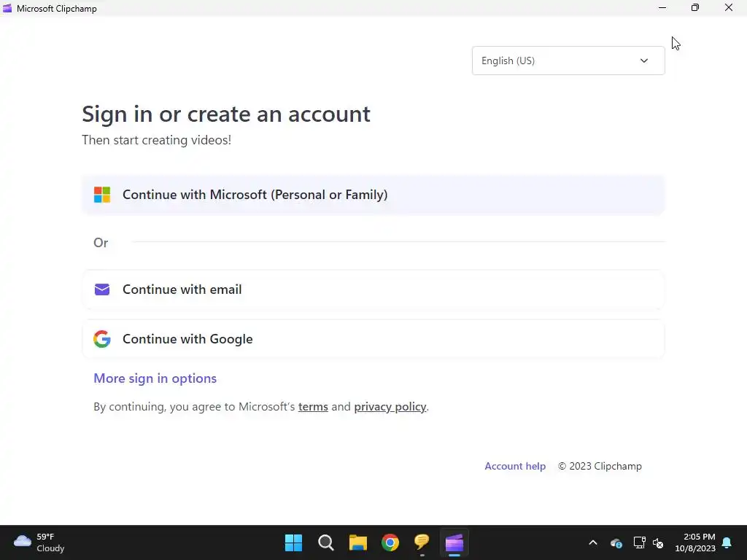Open the network display tray icon

tap(639, 542)
